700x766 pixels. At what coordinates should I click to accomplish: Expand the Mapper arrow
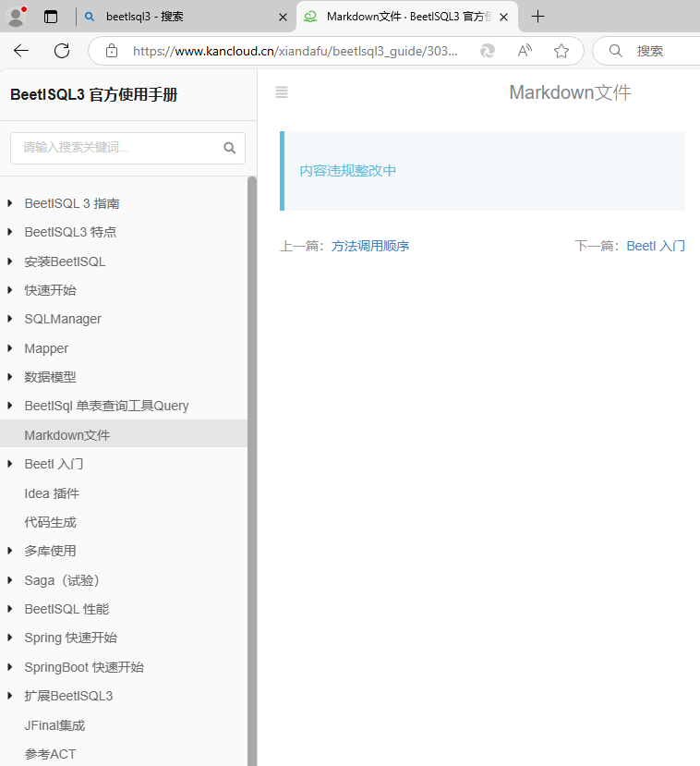click(10, 347)
